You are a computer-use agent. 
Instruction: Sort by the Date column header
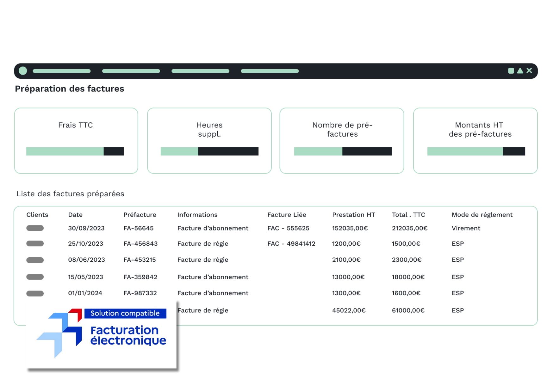point(75,215)
